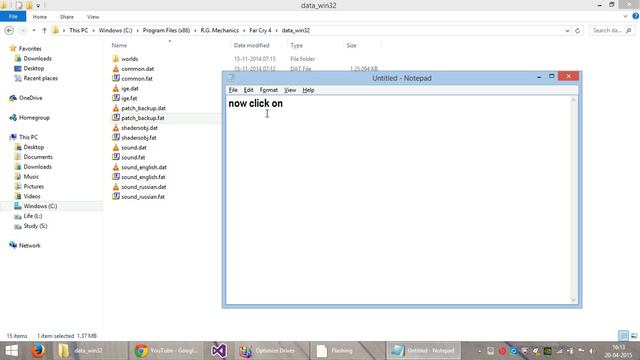Open Study (S:) drive in navigation pane
The height and width of the screenshot is (360, 640).
[x=35, y=226]
